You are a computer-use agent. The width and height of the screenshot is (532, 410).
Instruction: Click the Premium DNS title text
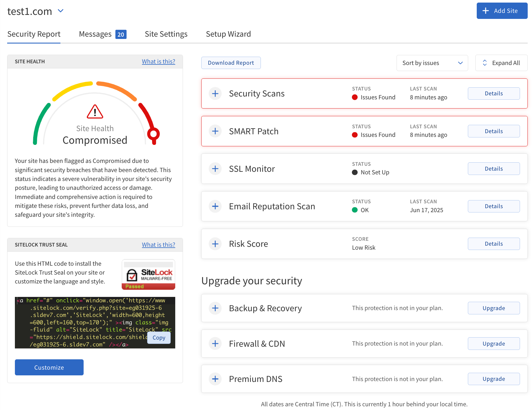pyautogui.click(x=256, y=379)
